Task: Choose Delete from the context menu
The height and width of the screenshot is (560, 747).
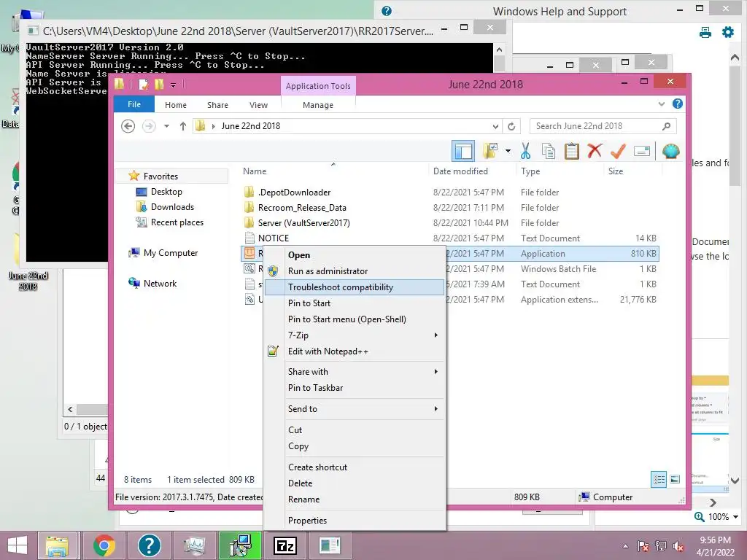Action: [355, 483]
